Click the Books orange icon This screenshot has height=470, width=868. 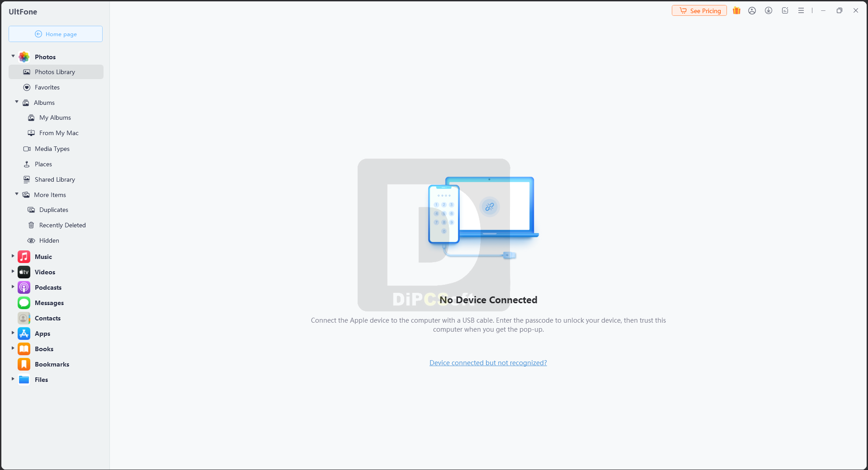24,349
